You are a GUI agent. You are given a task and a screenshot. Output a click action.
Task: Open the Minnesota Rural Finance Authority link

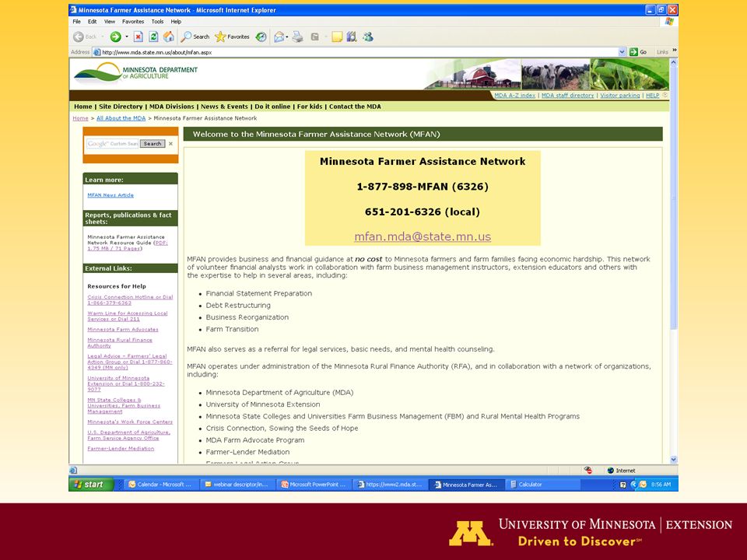point(120,343)
